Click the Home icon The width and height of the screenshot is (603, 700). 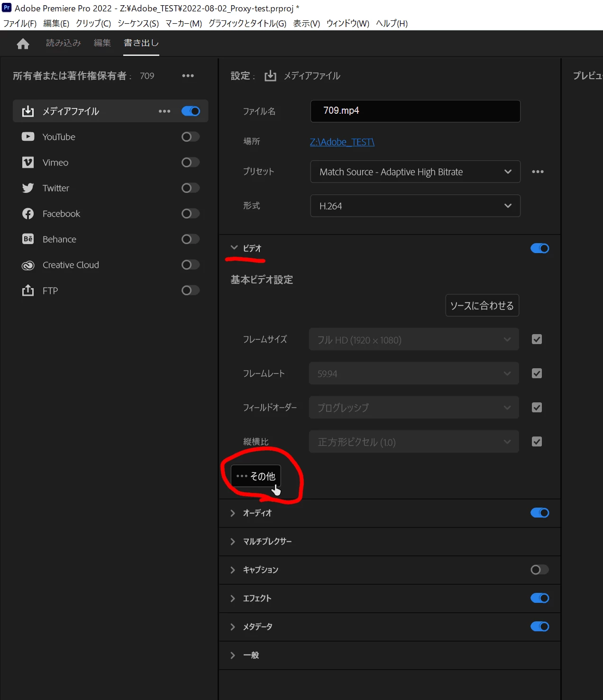[23, 44]
